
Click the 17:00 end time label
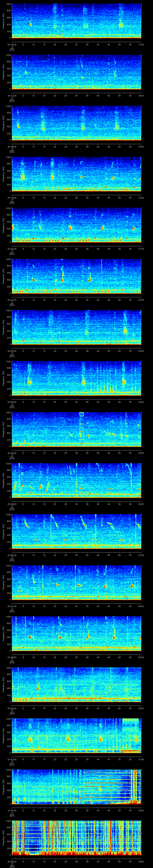pyautogui.click(x=141, y=44)
